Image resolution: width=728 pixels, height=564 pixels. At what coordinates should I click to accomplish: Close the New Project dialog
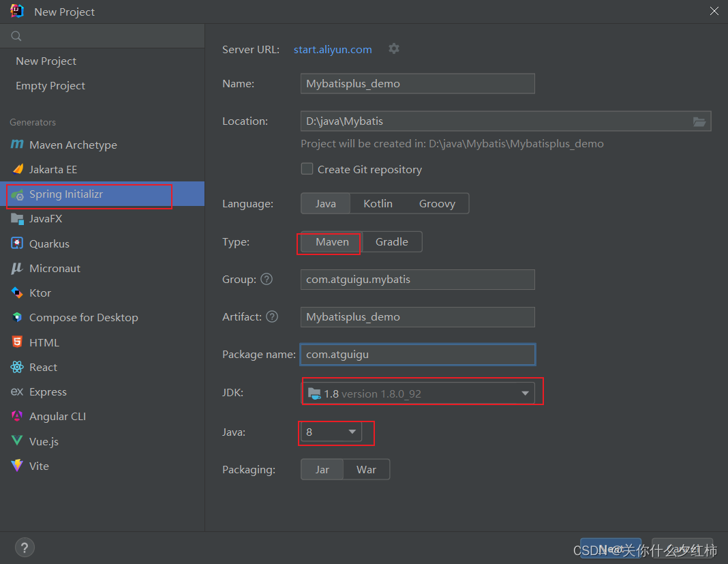click(714, 11)
